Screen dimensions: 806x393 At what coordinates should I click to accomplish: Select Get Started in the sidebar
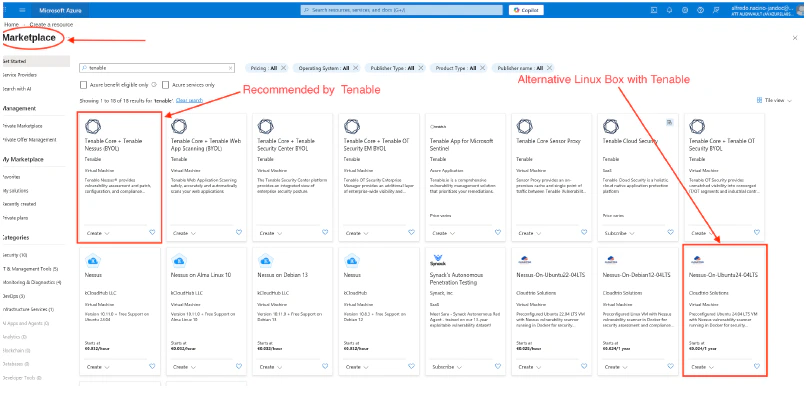point(35,61)
